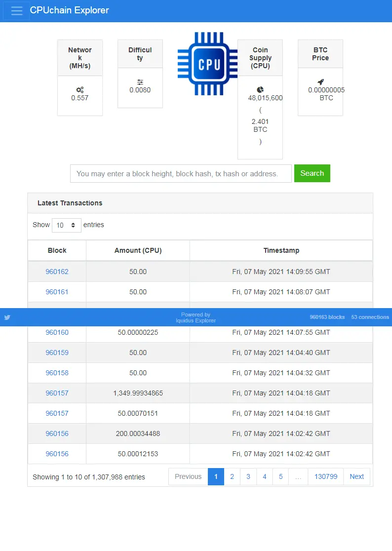Image resolution: width=392 pixels, height=551 pixels.
Task: Click timestamp Fri, 07 May 2021 14:09:55 GMT
Action: pos(281,272)
